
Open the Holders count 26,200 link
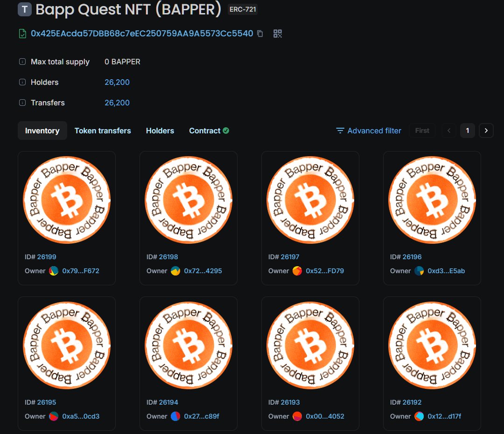click(117, 82)
